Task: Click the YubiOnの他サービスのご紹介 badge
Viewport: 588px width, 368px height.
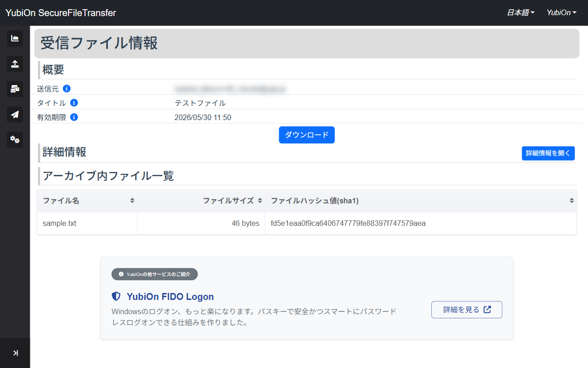Action: pyautogui.click(x=154, y=274)
